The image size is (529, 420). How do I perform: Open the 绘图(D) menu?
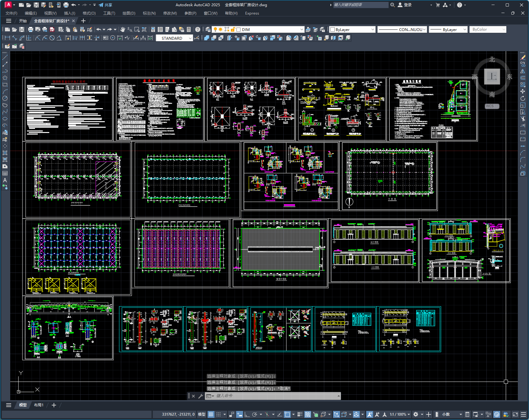pyautogui.click(x=129, y=13)
